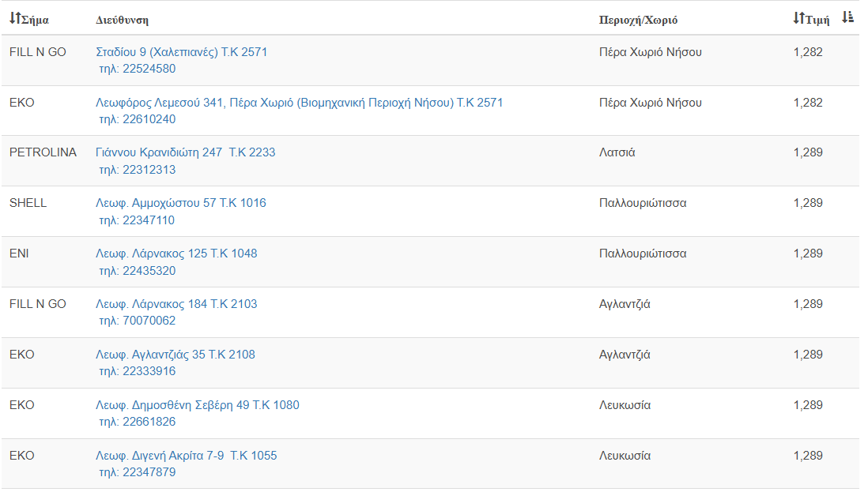
Task: Select EKO brand in Λεωφ. Αγλαντζιάς 35 row
Action: coord(22,355)
